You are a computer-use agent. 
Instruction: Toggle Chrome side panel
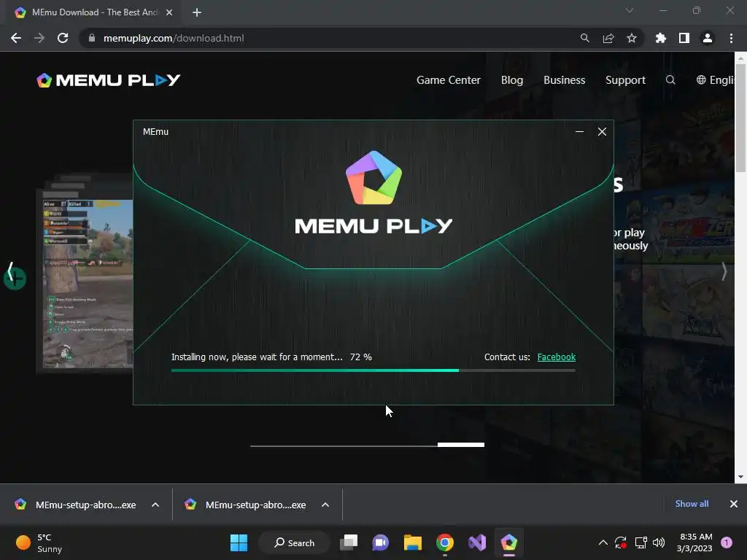(684, 38)
